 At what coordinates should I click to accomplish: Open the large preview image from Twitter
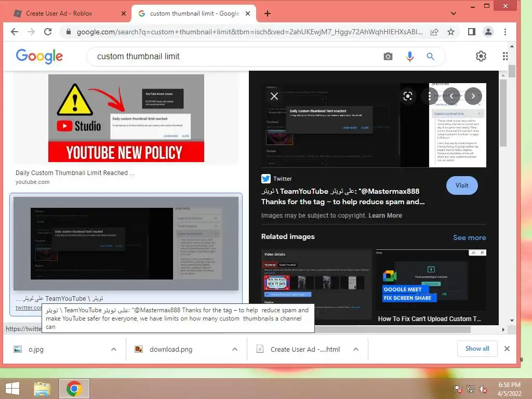374,125
